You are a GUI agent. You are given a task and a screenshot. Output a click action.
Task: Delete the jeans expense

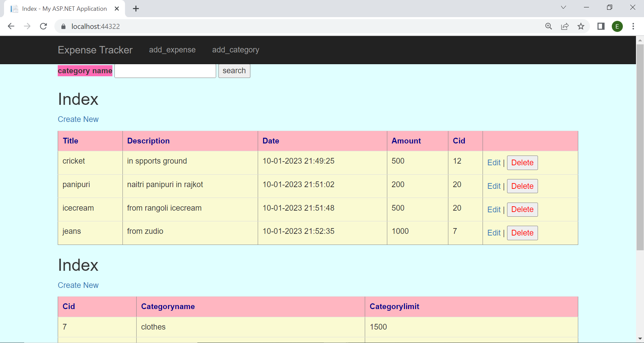click(522, 233)
